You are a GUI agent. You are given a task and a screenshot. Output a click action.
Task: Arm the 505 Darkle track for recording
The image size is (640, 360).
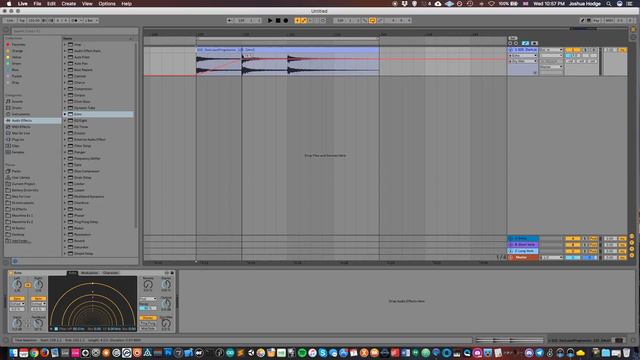tap(593, 50)
